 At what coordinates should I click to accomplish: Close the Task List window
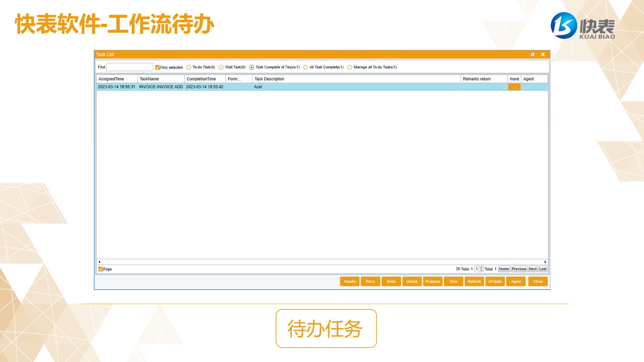pos(543,54)
